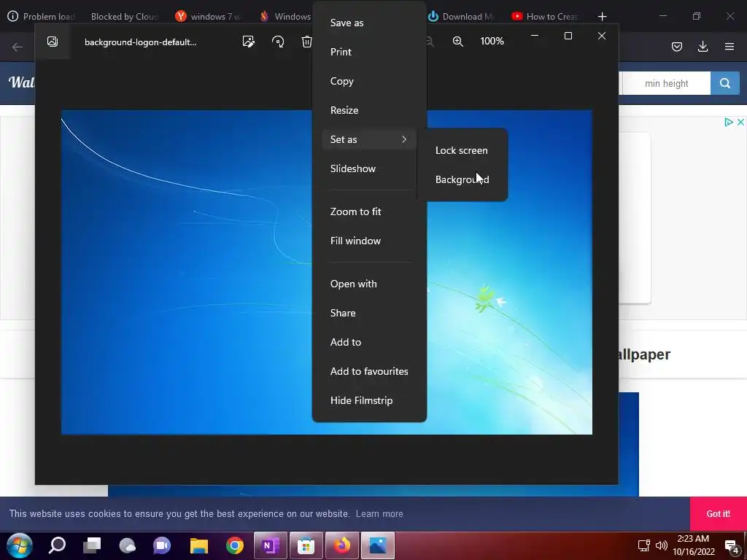The image size is (747, 560).
Task: Open Learn more cookie link
Action: pos(379,514)
